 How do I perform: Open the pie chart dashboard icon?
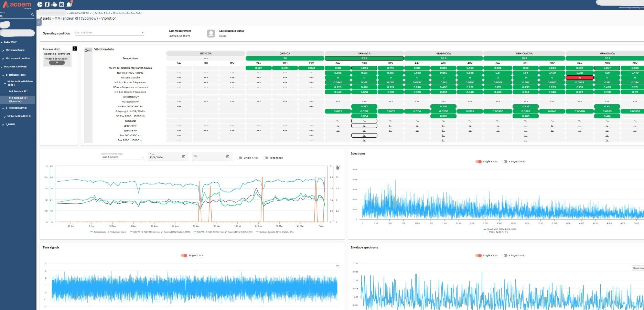[40, 4]
